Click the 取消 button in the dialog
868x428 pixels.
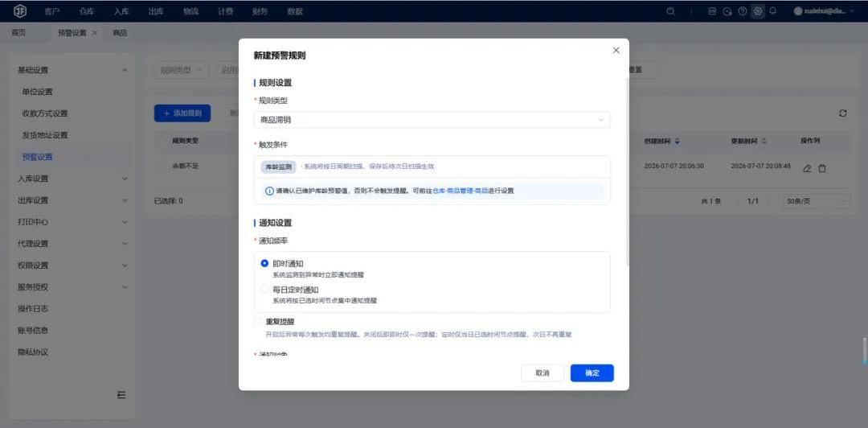pos(542,373)
